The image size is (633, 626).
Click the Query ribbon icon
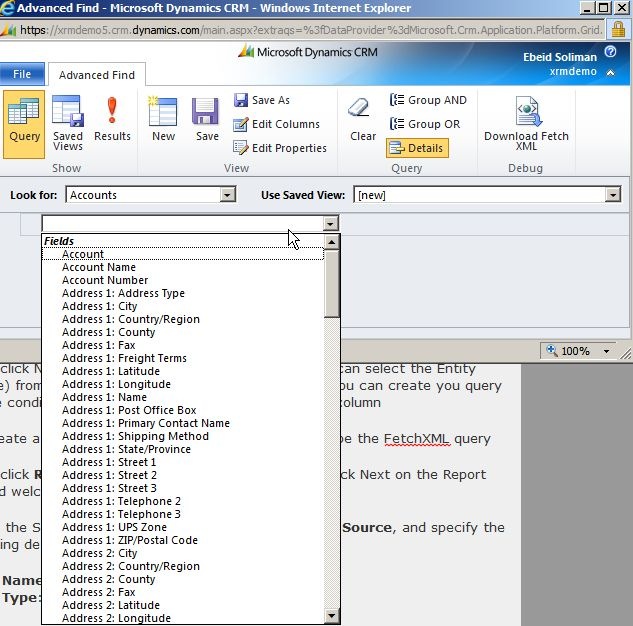tap(24, 124)
